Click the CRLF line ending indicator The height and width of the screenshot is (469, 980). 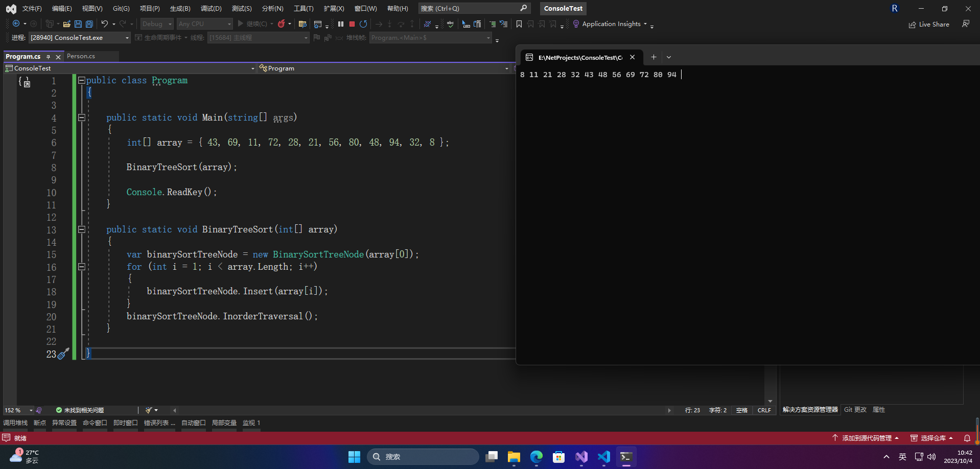click(x=764, y=410)
